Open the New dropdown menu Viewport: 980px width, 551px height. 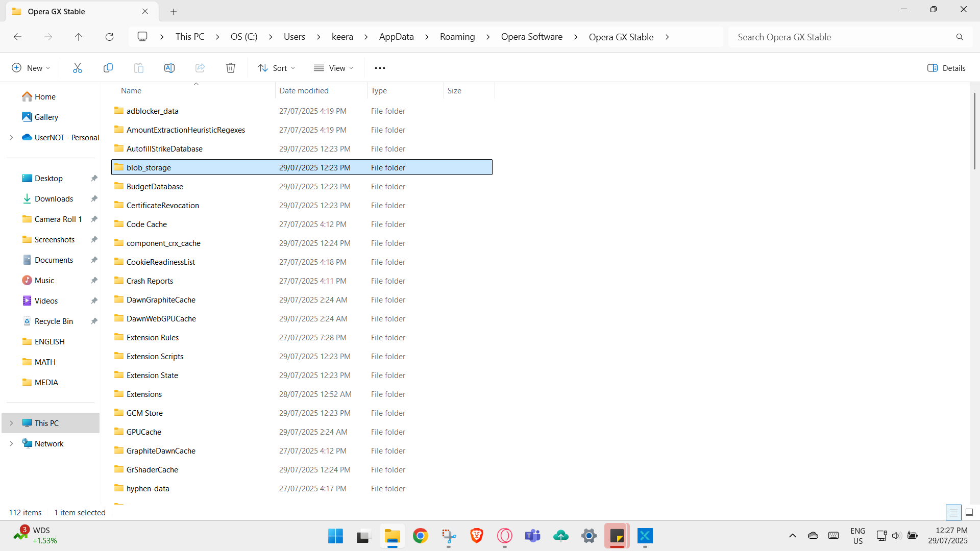point(31,68)
